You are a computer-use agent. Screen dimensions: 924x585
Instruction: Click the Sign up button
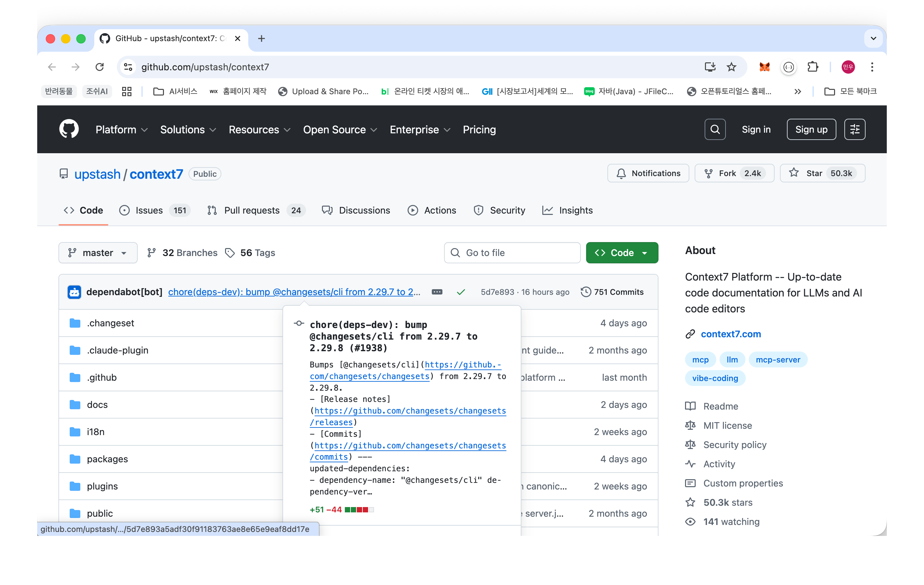click(811, 130)
